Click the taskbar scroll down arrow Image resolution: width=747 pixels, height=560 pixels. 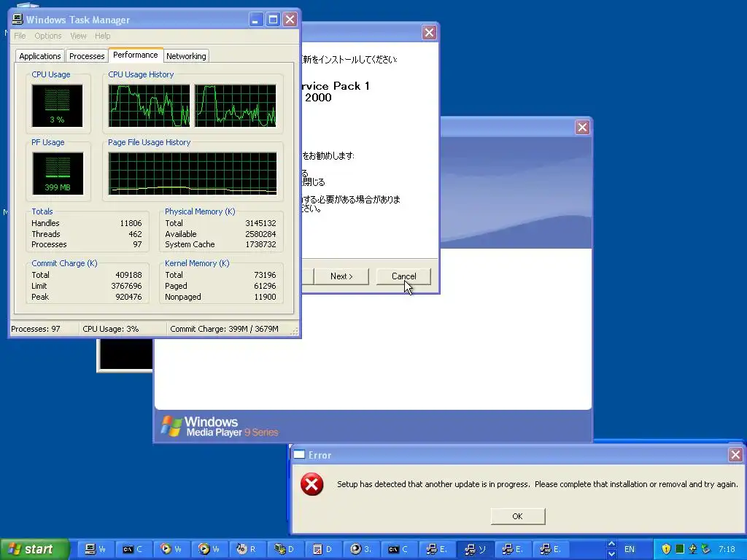pyautogui.click(x=612, y=554)
